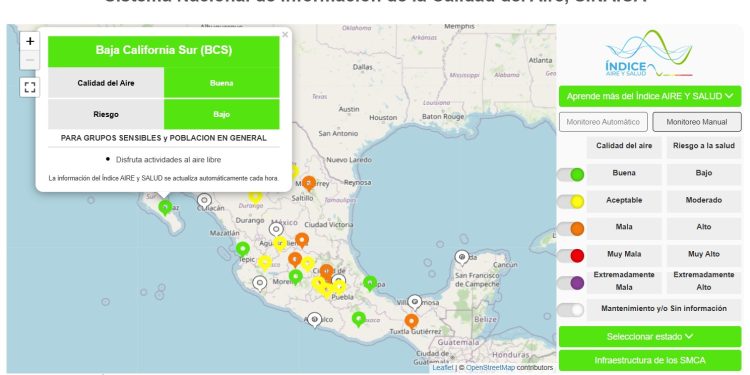Screen dimensions: 750x375
Task: Click the Baja California Sur (BCS) popup header
Action: [164, 51]
